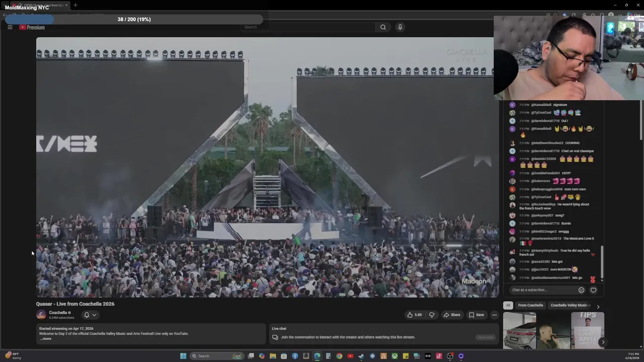Dislike the Quasar live video
Screen dimensions: 644x362
(x=432, y=315)
